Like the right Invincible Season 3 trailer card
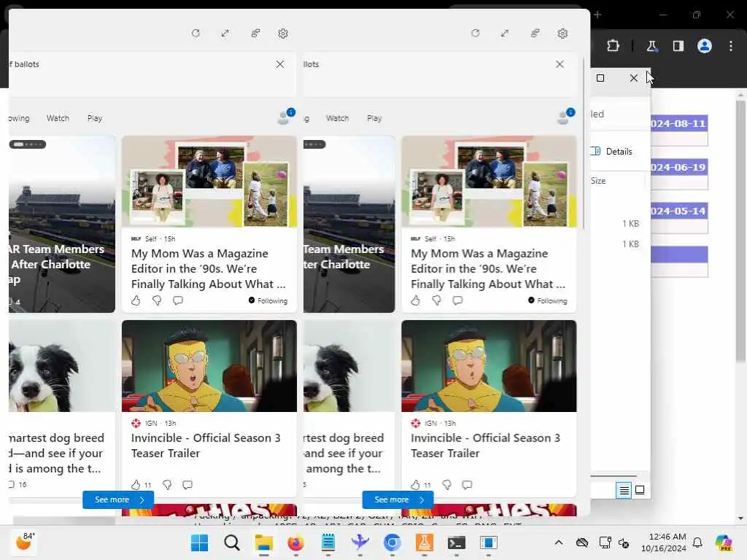The height and width of the screenshot is (560, 747). click(x=415, y=485)
